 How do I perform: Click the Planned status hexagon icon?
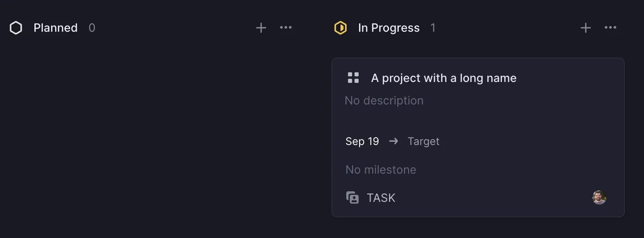pos(16,28)
